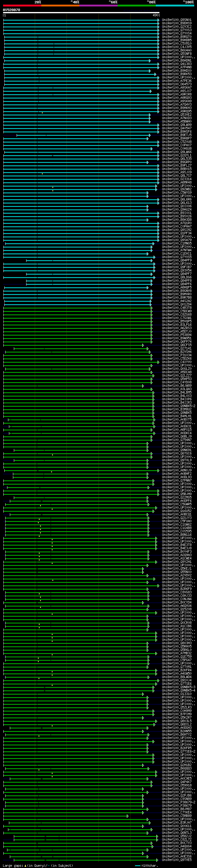Select the UniRef100_A8HQF5 label
This screenshot has width=197, height=868.
coord(177,287)
